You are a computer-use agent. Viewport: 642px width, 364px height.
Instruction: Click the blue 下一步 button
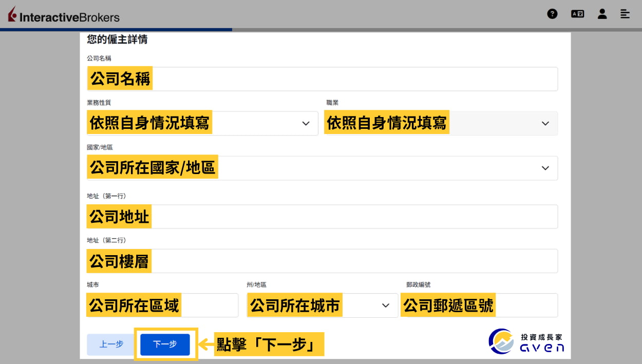tap(165, 344)
